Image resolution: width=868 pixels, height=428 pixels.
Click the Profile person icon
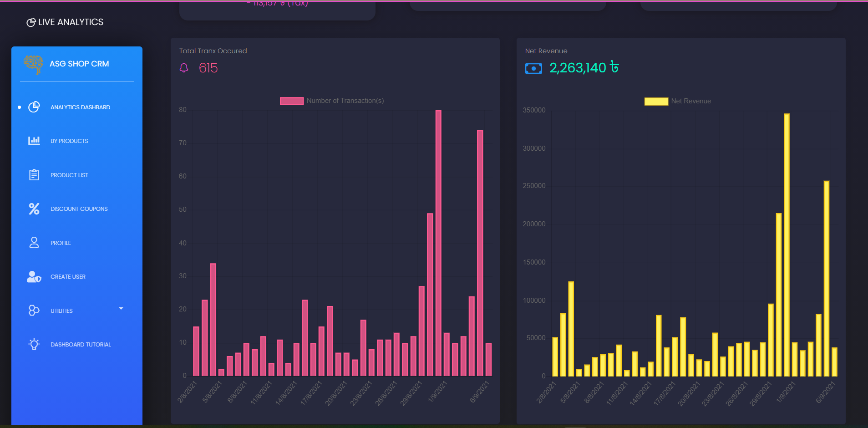pyautogui.click(x=34, y=243)
